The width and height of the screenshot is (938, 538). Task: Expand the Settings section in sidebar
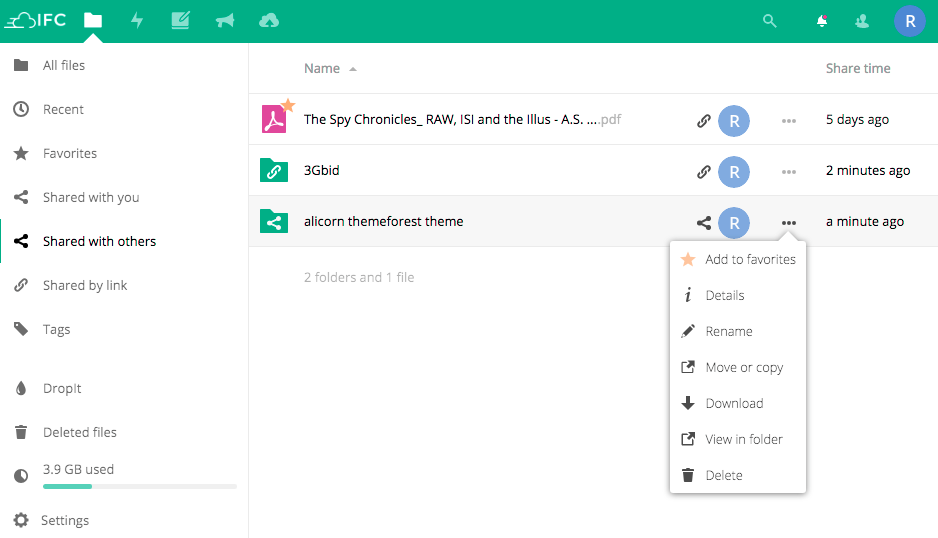[x=65, y=520]
